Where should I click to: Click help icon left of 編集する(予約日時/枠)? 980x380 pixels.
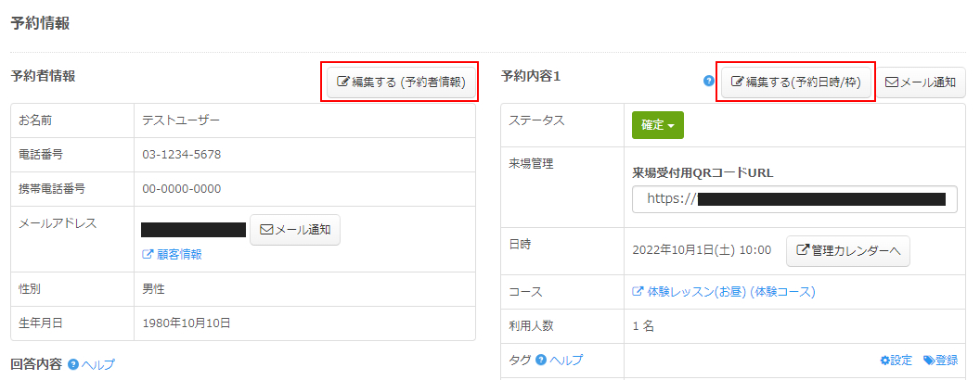point(708,82)
